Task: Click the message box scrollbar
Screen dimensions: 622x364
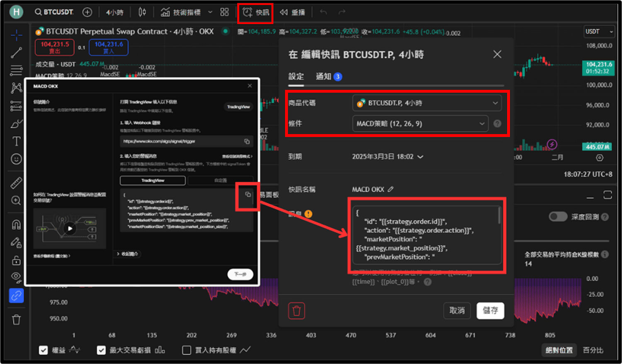Action: coord(499,216)
